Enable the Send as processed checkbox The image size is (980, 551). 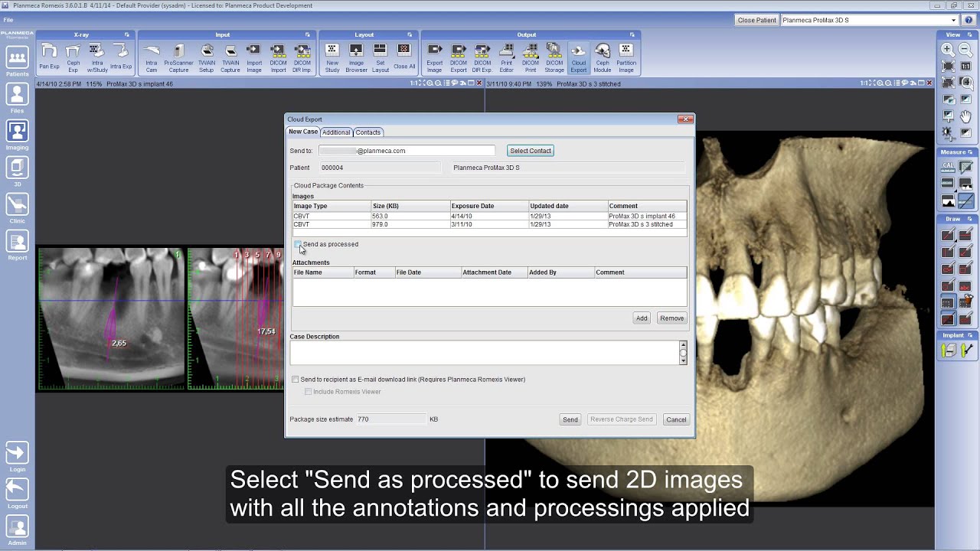point(298,244)
